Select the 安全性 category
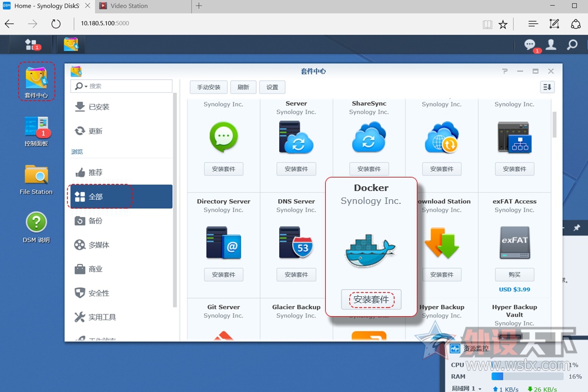Viewport: 588px width, 392px height. click(x=121, y=293)
